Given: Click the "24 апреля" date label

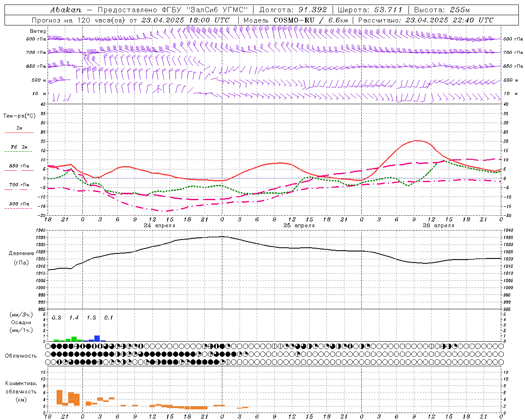Looking at the screenshot, I should pyautogui.click(x=159, y=226).
